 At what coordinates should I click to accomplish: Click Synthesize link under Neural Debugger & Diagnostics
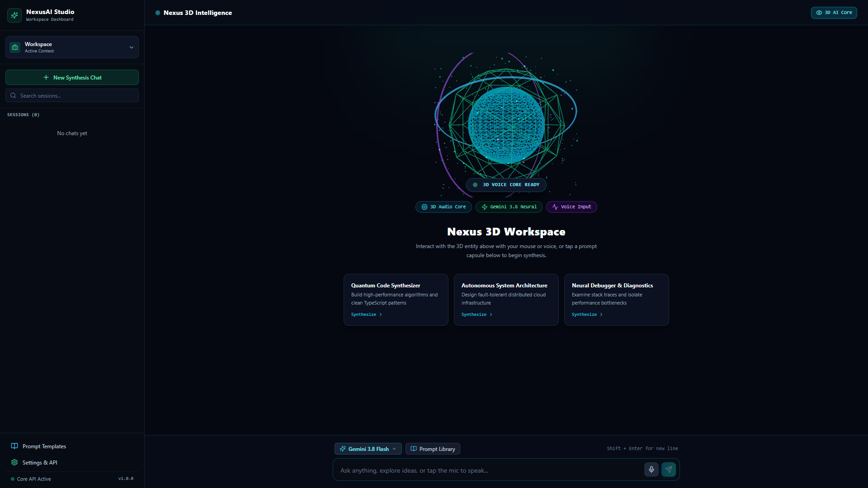587,314
